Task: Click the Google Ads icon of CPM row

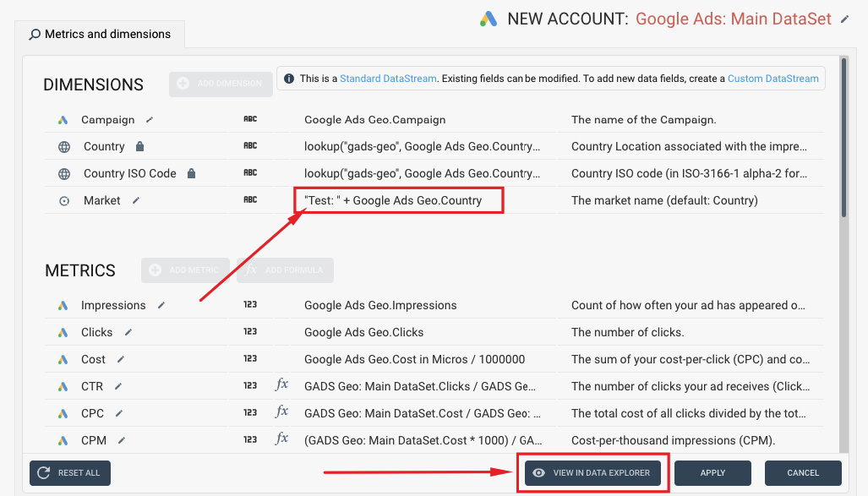Action: click(x=63, y=441)
